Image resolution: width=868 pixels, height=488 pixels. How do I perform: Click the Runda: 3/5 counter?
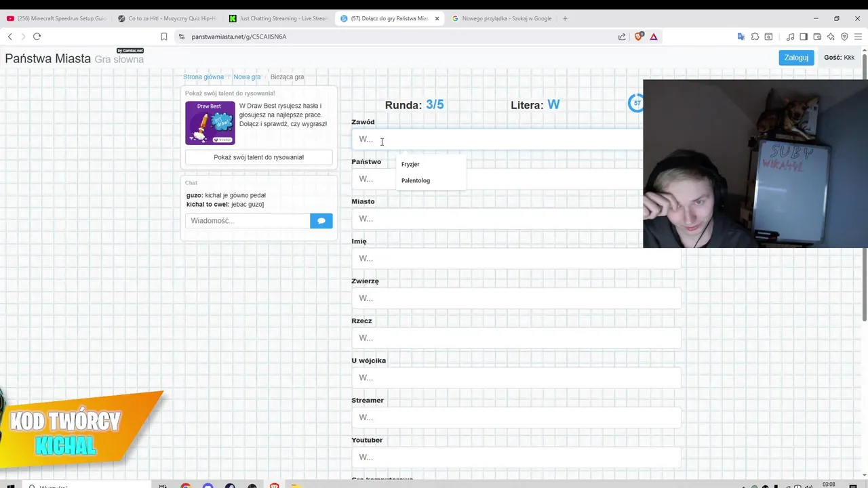[414, 105]
